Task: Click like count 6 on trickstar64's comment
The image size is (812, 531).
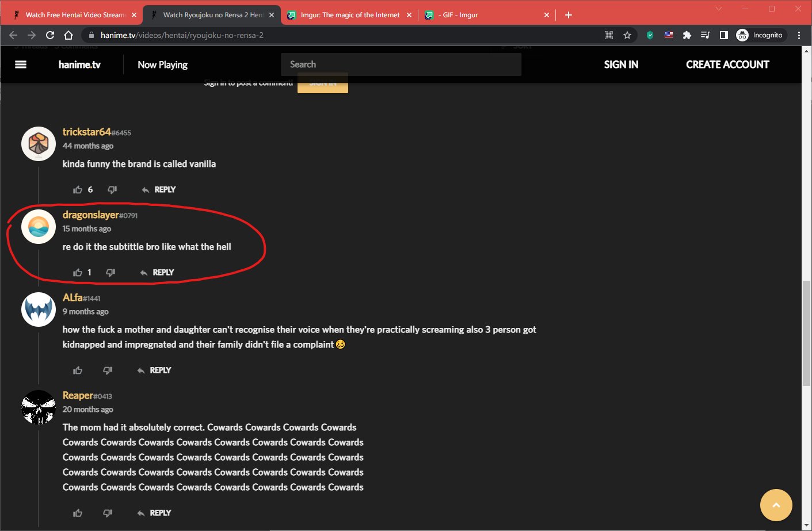Action: [x=90, y=190]
